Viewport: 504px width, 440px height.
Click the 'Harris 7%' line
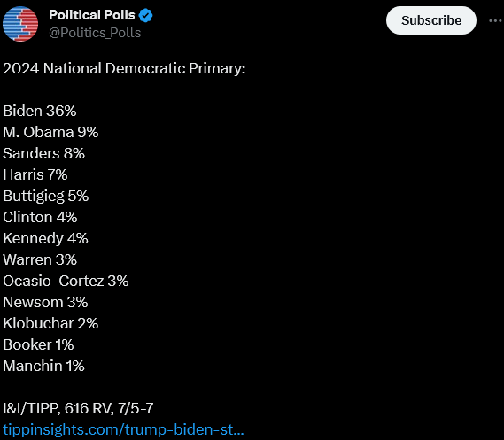35,174
